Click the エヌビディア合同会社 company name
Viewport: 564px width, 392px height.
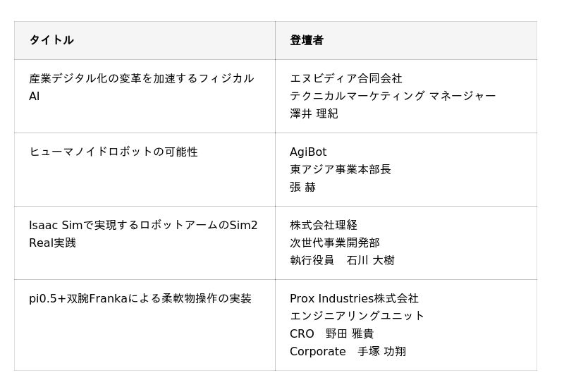point(345,78)
